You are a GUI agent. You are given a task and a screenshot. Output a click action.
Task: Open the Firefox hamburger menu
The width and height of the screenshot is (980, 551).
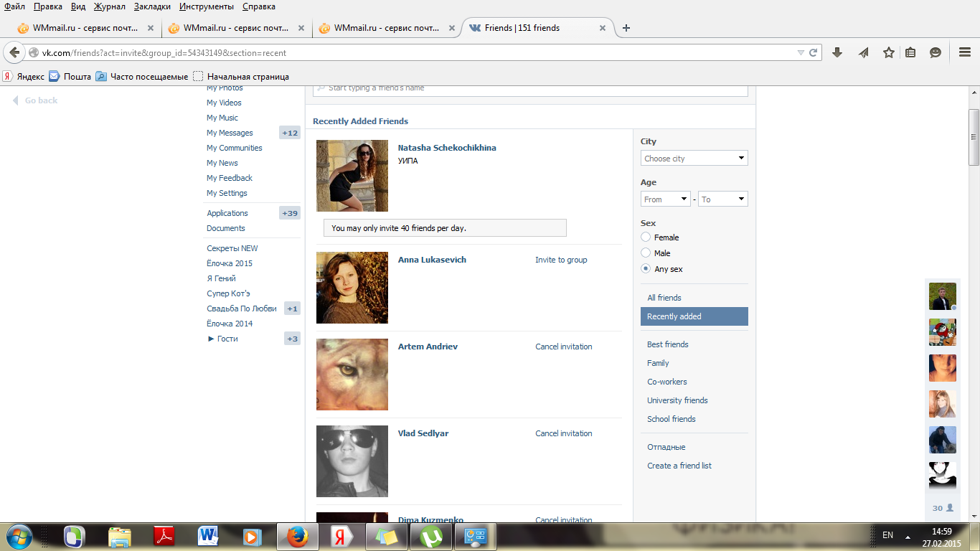tap(965, 52)
